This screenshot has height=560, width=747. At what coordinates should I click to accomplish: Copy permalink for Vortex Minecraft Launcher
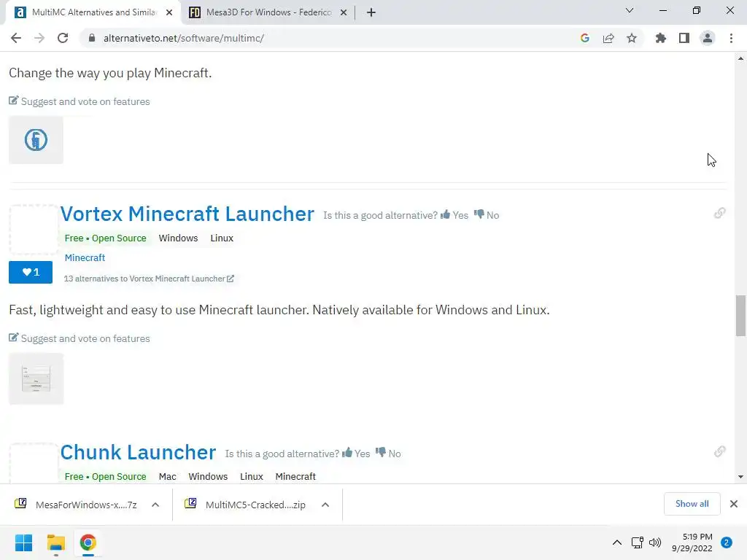click(x=720, y=213)
